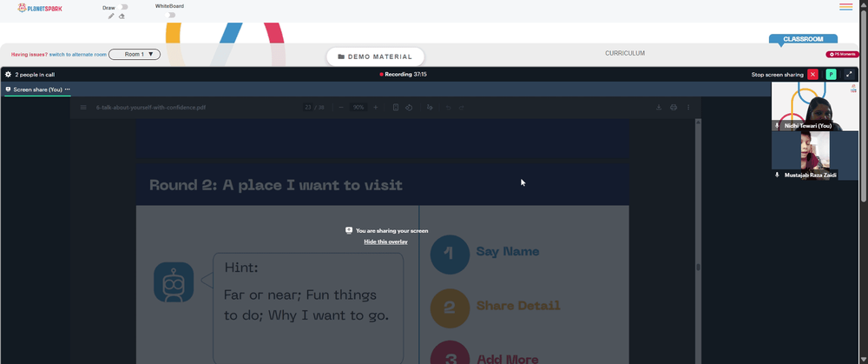
Task: Click the Round 2 slide heading
Action: (276, 184)
